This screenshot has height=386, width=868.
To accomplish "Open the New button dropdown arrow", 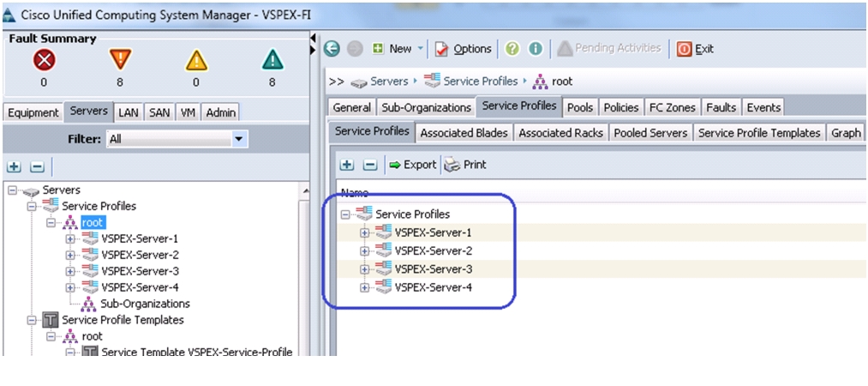I will 420,49.
